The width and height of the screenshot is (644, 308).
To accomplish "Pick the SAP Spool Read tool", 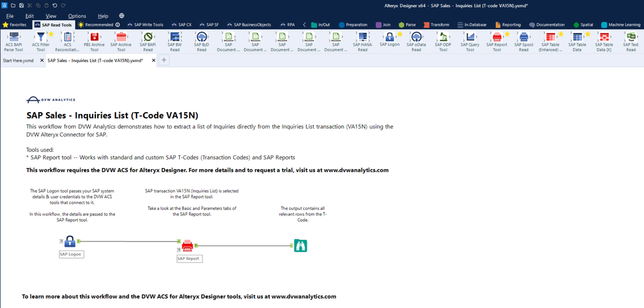I will (x=523, y=41).
